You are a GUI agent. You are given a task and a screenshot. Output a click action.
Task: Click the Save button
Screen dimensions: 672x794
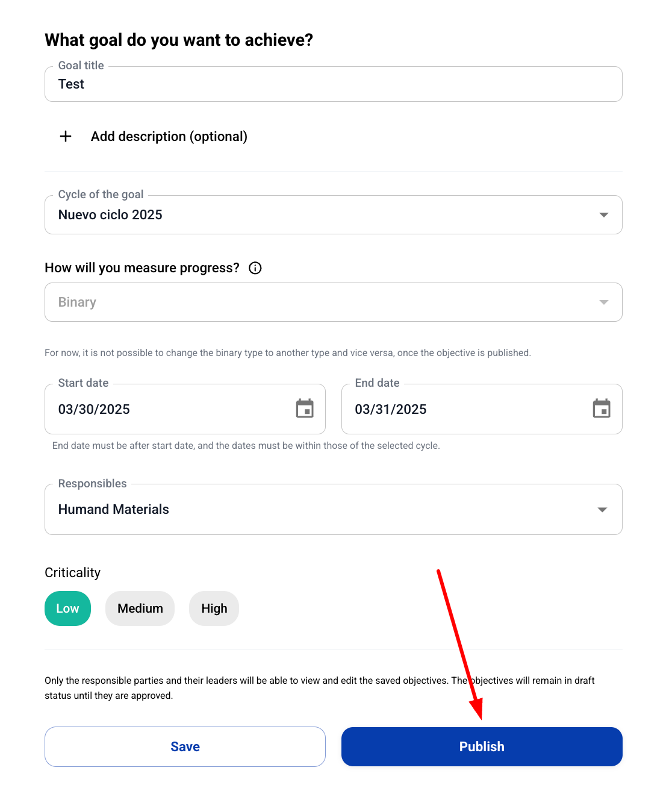[x=185, y=746]
